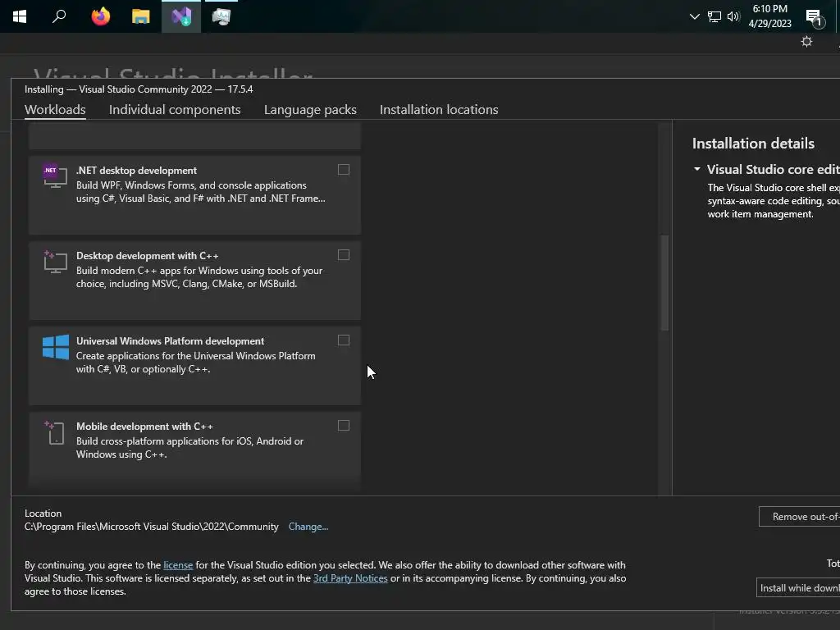Screen dimensions: 840x630
Task: Show hidden system tray icons
Action: (694, 16)
